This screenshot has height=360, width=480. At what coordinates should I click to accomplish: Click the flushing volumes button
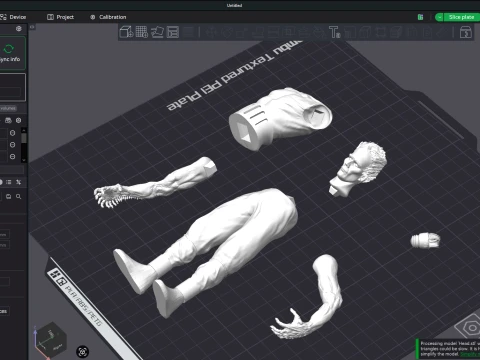point(8,108)
